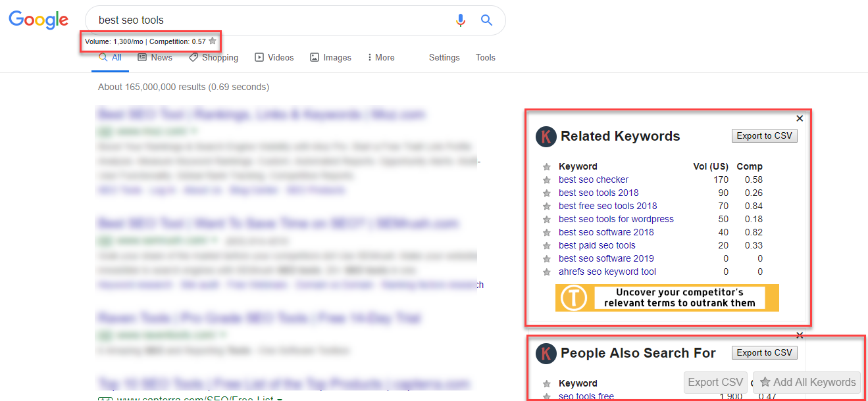Open 'best paid seo tools' keyword link
Screen dimensions: 868x401
pyautogui.click(x=597, y=246)
